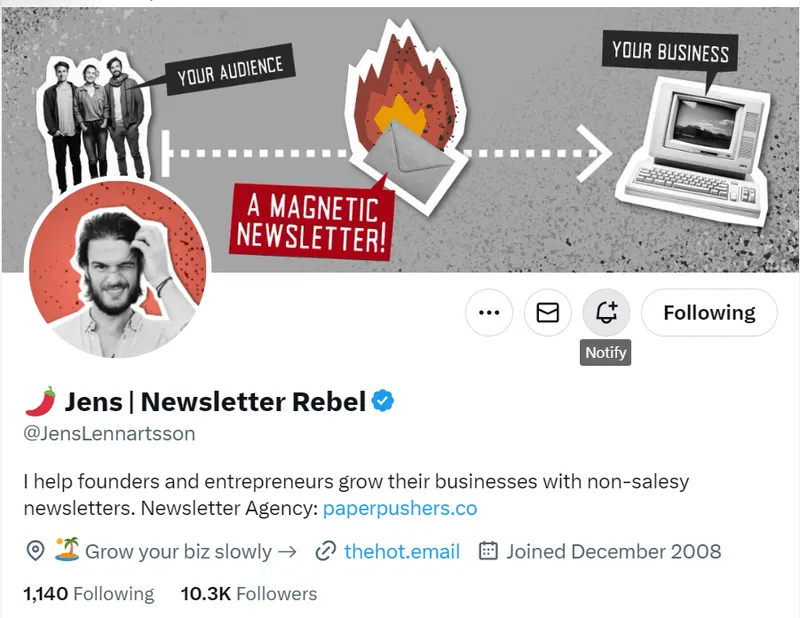Click the @JensLennartsson handle

click(x=109, y=433)
